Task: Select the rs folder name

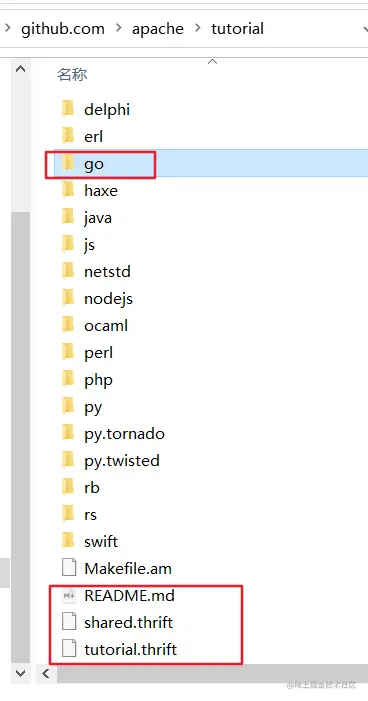Action: click(x=90, y=515)
